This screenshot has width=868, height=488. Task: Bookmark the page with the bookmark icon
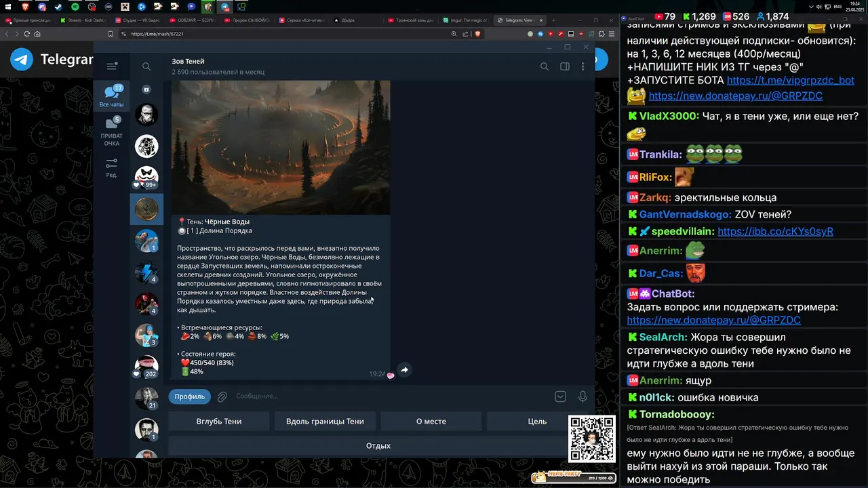coord(111,34)
